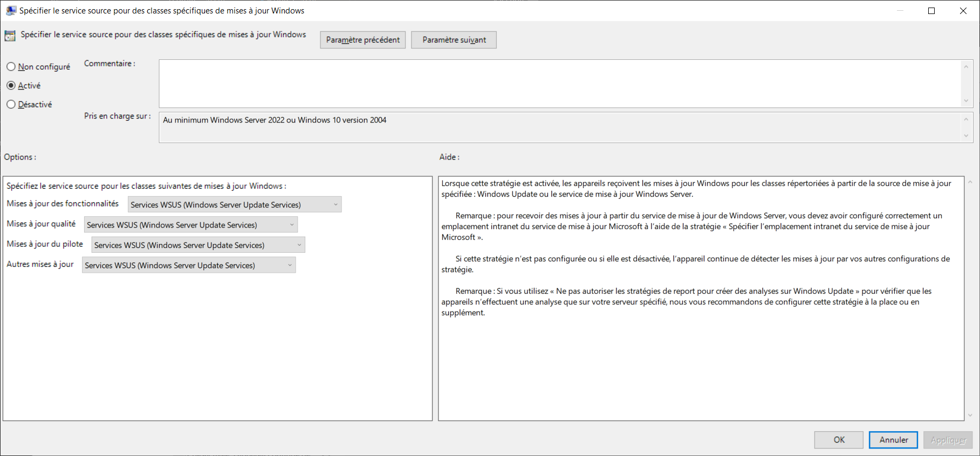Select the Non configuré radio button

(11, 67)
